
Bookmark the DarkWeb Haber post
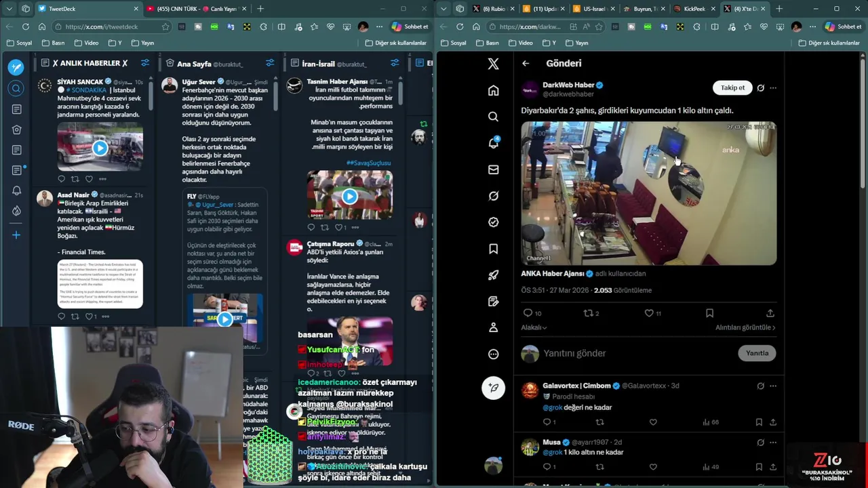click(x=709, y=313)
